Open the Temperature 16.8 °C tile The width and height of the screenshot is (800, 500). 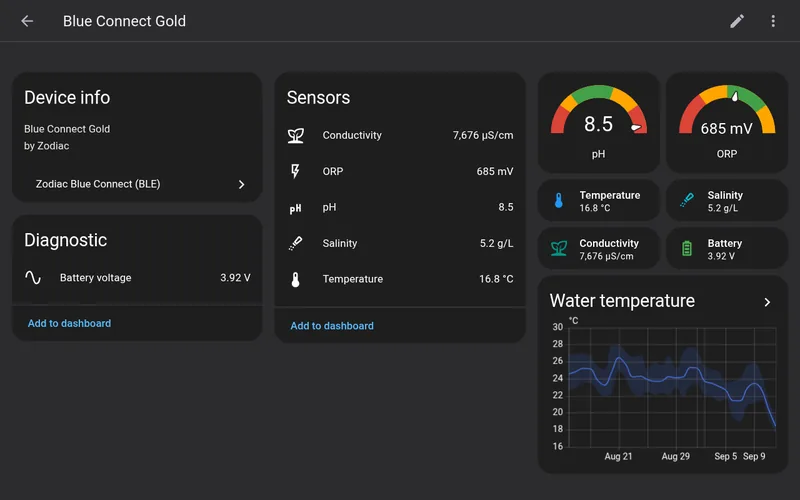tap(598, 201)
